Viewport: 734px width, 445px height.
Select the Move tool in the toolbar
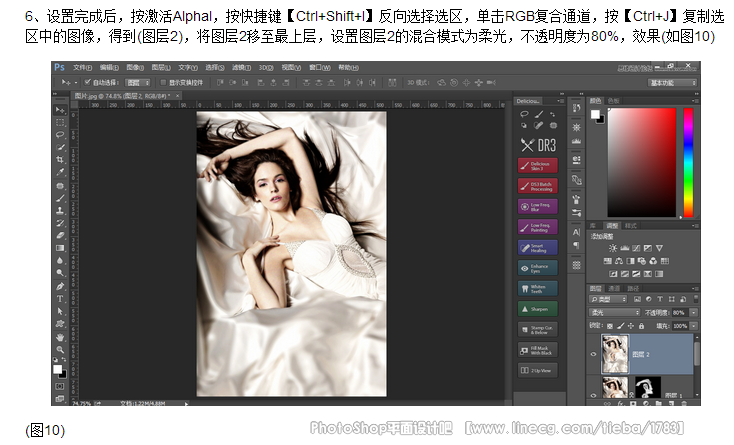(60, 109)
